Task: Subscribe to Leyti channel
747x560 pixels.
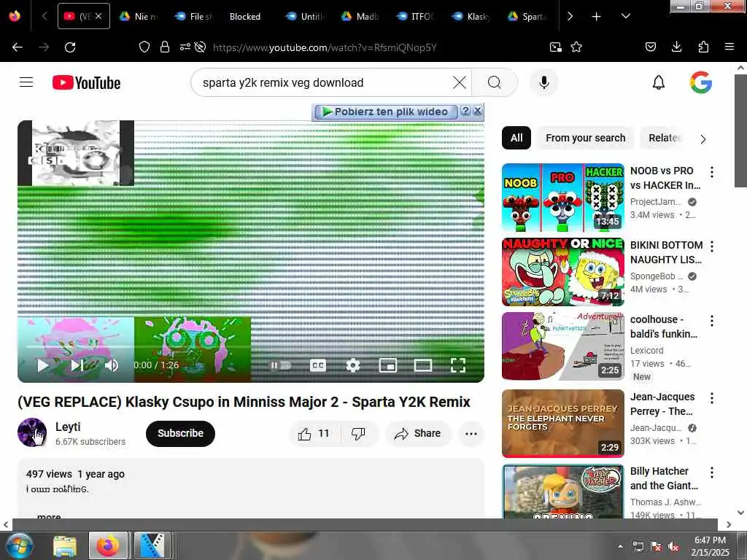Action: coord(181,433)
